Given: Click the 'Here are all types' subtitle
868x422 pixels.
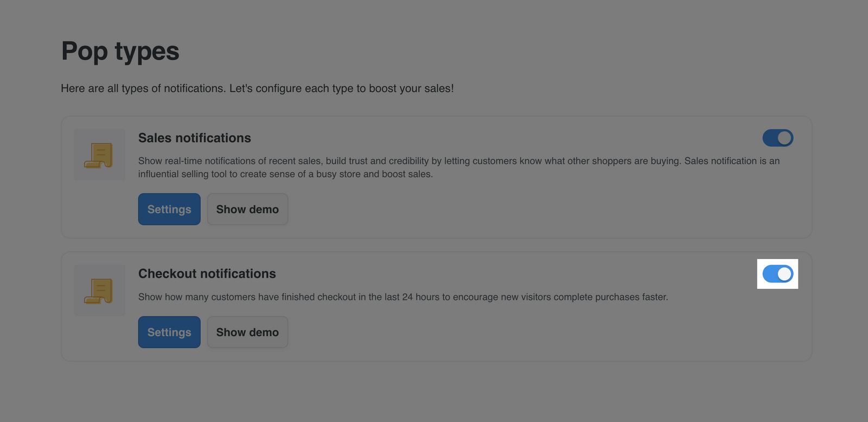Looking at the screenshot, I should [257, 89].
